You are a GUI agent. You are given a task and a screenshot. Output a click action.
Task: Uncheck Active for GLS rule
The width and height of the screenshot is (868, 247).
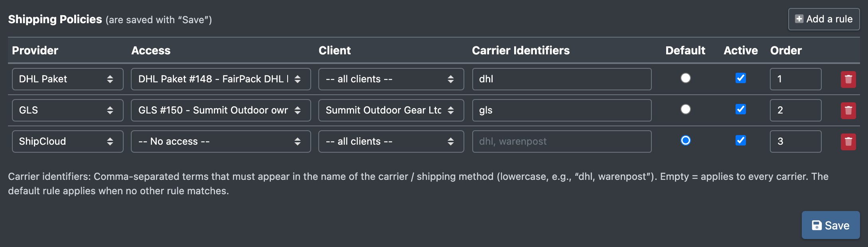tap(740, 109)
